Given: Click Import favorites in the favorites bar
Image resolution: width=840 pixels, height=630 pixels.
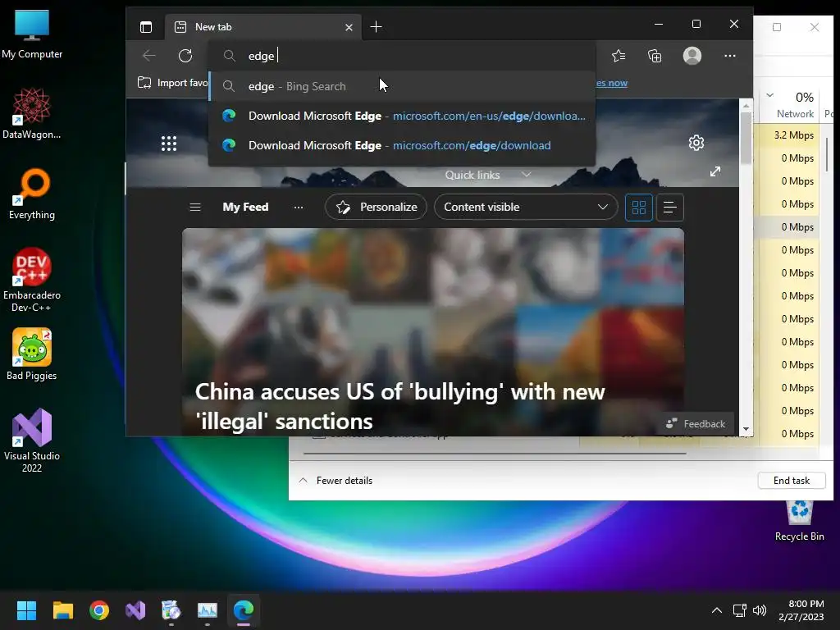Looking at the screenshot, I should (172, 83).
